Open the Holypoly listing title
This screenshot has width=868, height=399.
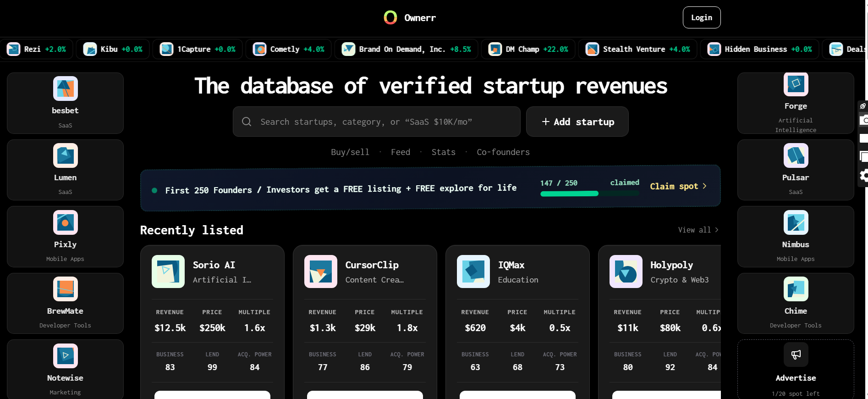coord(672,265)
